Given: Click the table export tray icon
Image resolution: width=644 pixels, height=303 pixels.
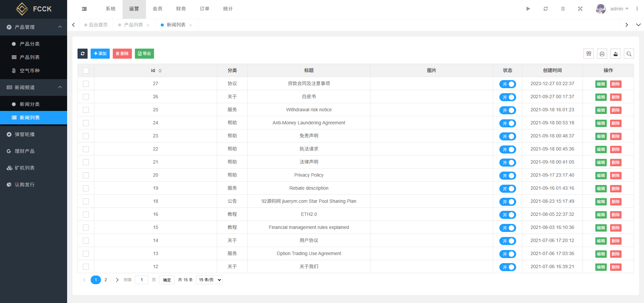Looking at the screenshot, I should [x=615, y=54].
